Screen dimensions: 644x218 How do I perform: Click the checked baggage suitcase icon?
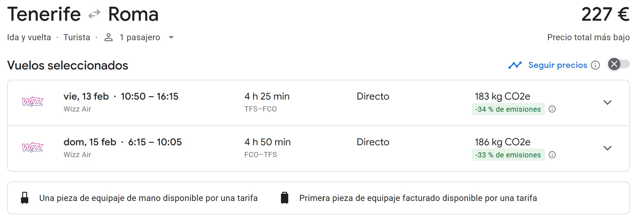[x=285, y=198]
